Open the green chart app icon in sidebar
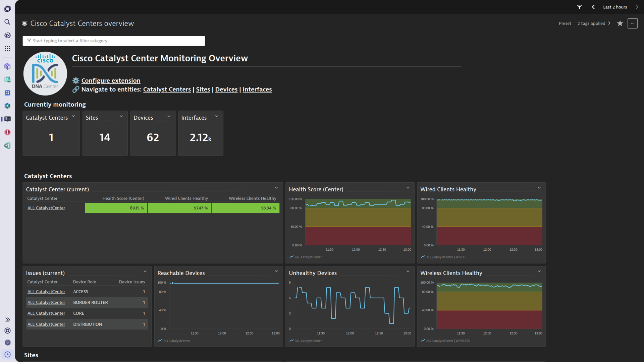This screenshot has width=644, height=362. click(x=7, y=79)
